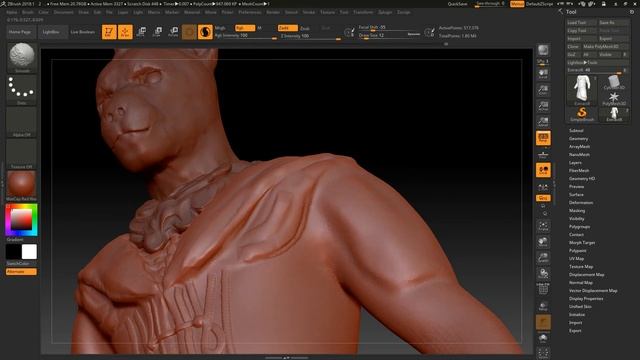Viewport: 640px width, 360px height.
Task: Select the Scale transform tool in top shelf
Action: coord(157,32)
